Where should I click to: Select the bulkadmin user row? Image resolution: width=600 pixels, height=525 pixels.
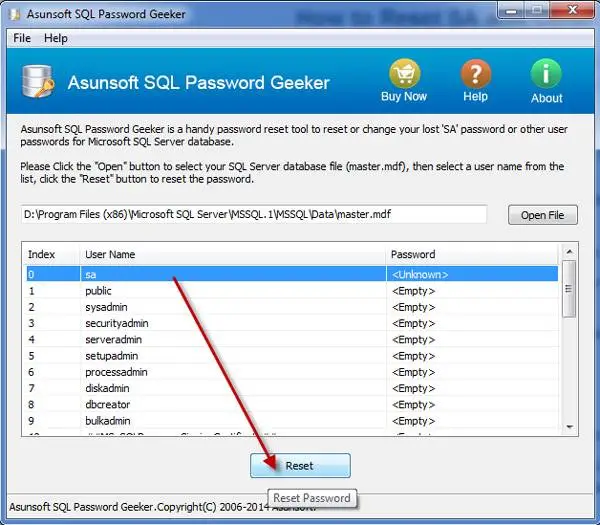(292, 421)
